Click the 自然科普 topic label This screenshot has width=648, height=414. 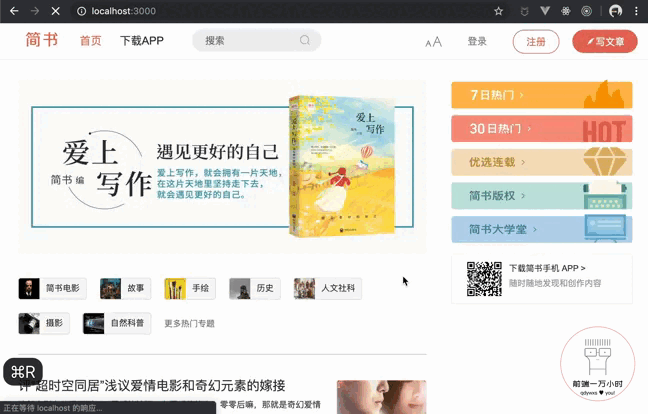127,323
